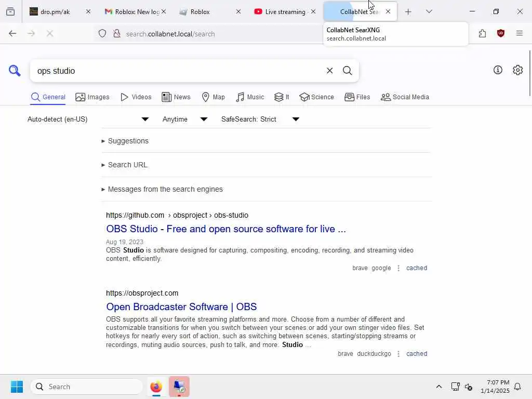Click the insecure connection padlock icon
The height and width of the screenshot is (399, 532).
point(117,34)
